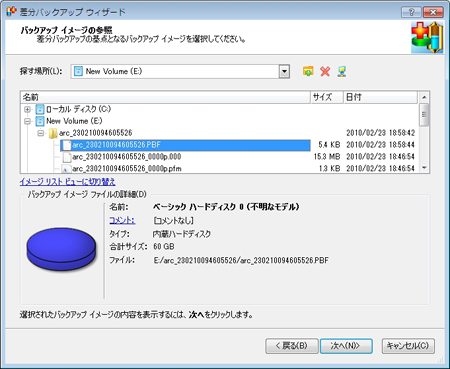Viewport: 450px width, 369px height.
Task: Select the arc_230210094605526 folder
Action: click(x=95, y=133)
